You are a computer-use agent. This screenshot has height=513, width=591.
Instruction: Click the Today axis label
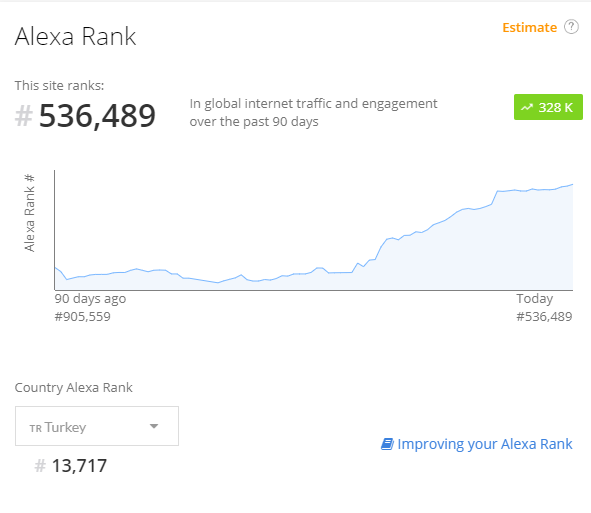tap(534, 299)
